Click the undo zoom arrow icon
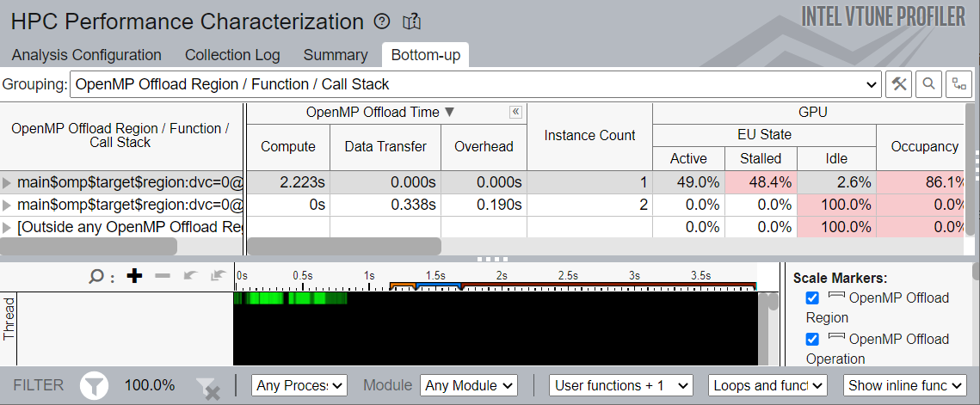The image size is (980, 405). [190, 276]
